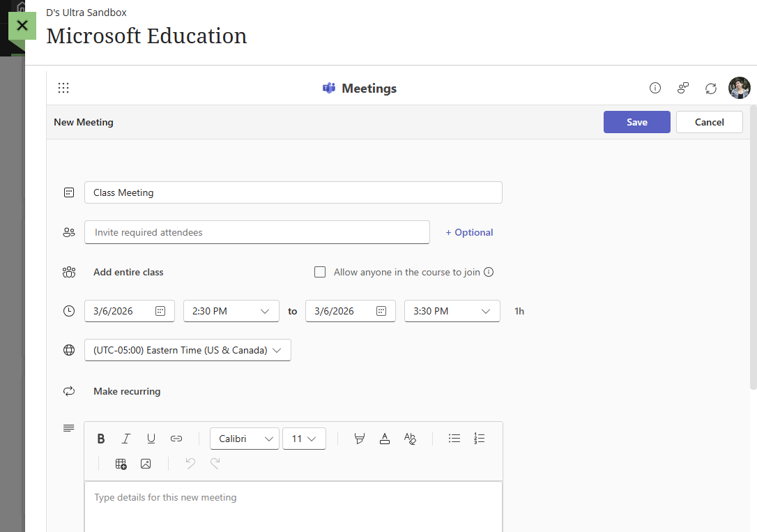
Task: Refresh using the circular arrows icon
Action: coord(711,89)
